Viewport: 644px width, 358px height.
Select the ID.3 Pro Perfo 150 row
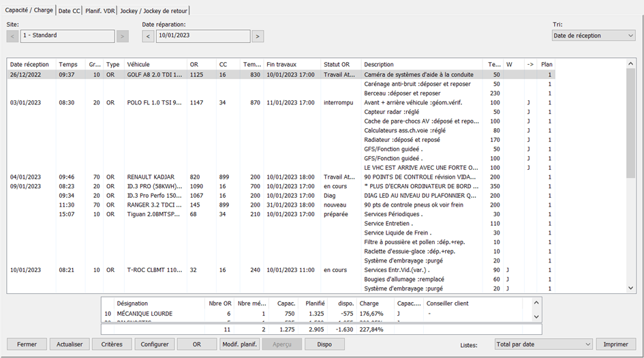pos(281,196)
